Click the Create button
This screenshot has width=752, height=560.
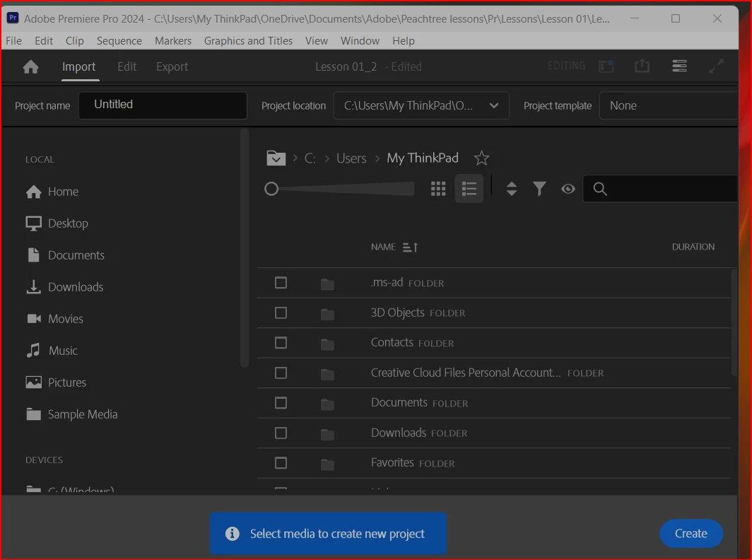(x=691, y=533)
